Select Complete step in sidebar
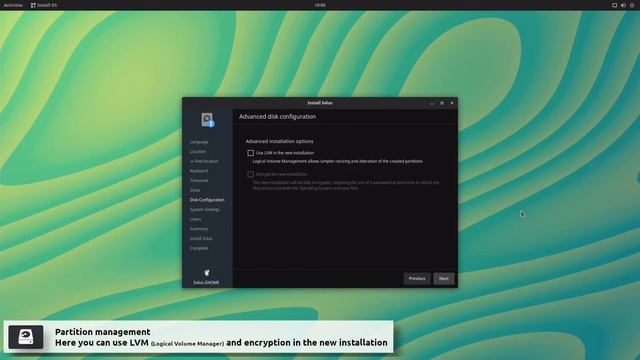Image resolution: width=640 pixels, height=360 pixels. tap(199, 248)
